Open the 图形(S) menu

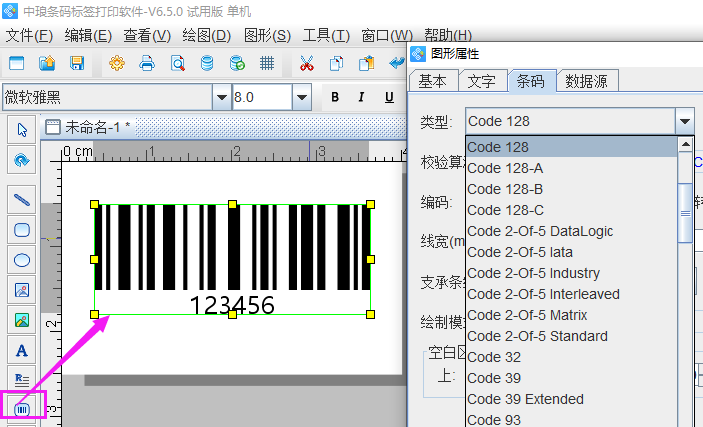(x=267, y=35)
